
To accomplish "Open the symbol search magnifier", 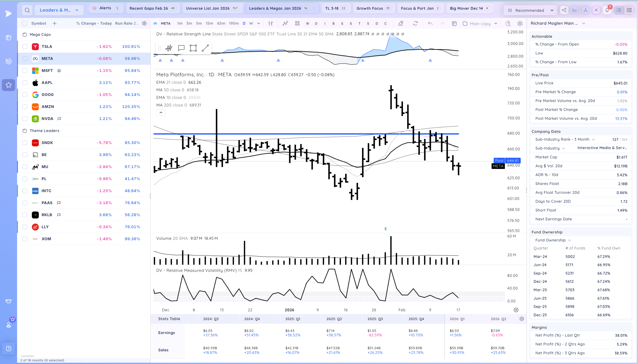I will click(x=27, y=10).
